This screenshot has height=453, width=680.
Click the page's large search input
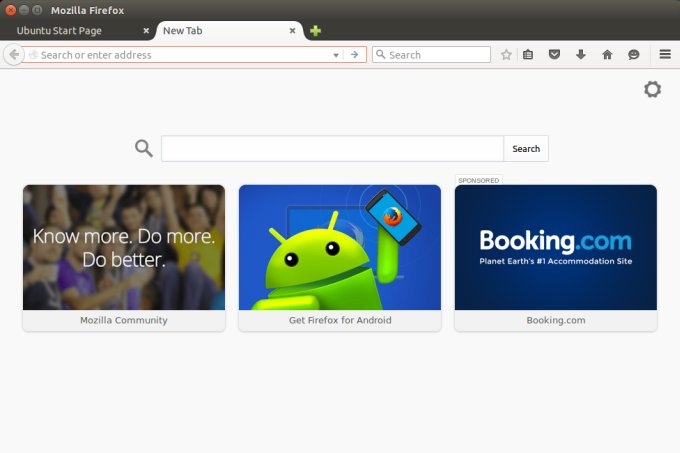point(332,149)
